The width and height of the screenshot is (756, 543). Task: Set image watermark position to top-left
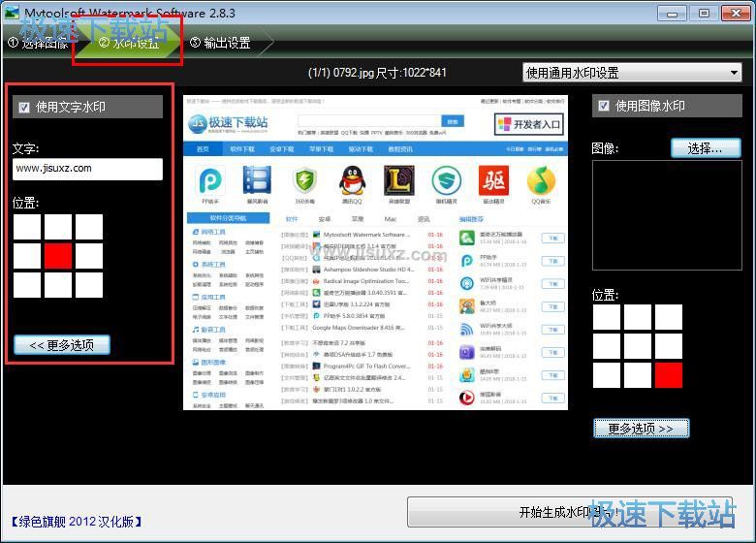(607, 317)
